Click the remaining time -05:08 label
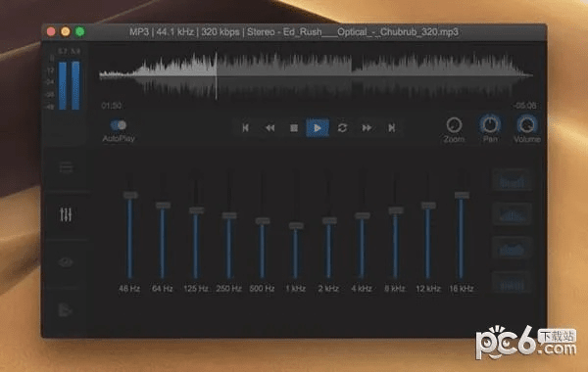Screen dimensions: 588x372 point(525,106)
